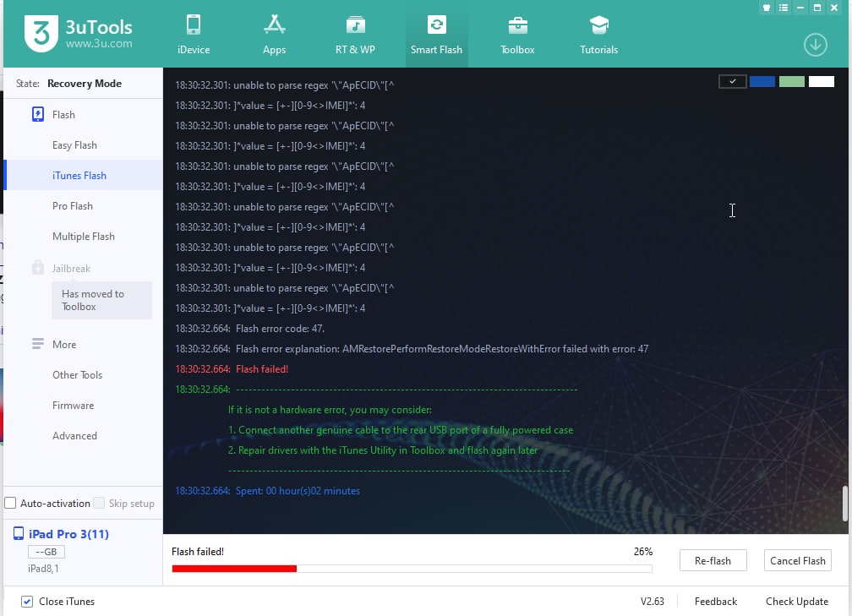Select the green log theme swatch
The height and width of the screenshot is (616, 852).
[792, 81]
